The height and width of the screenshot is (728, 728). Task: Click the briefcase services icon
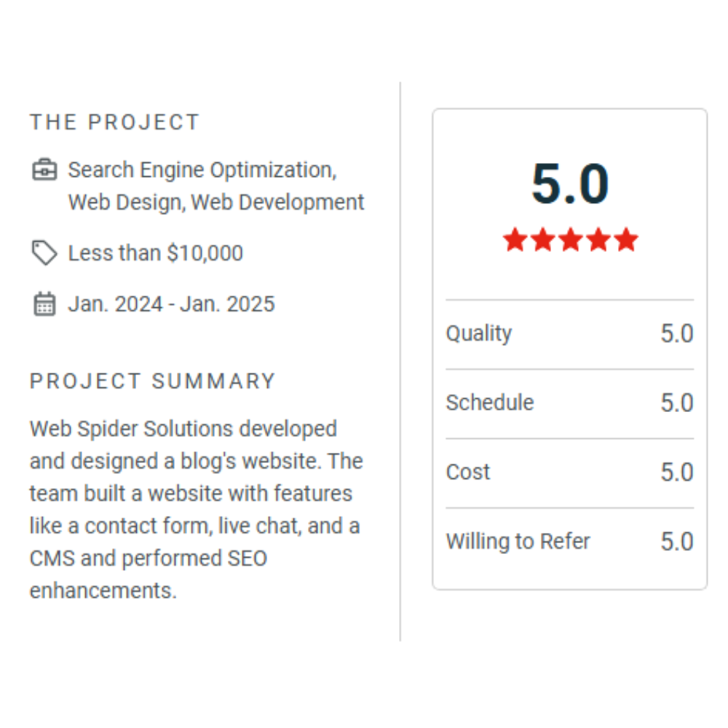pos(44,170)
